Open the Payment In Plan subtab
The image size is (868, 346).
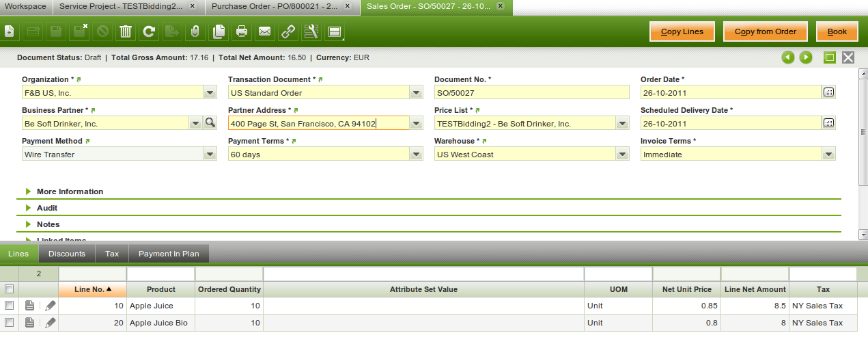[x=169, y=254]
